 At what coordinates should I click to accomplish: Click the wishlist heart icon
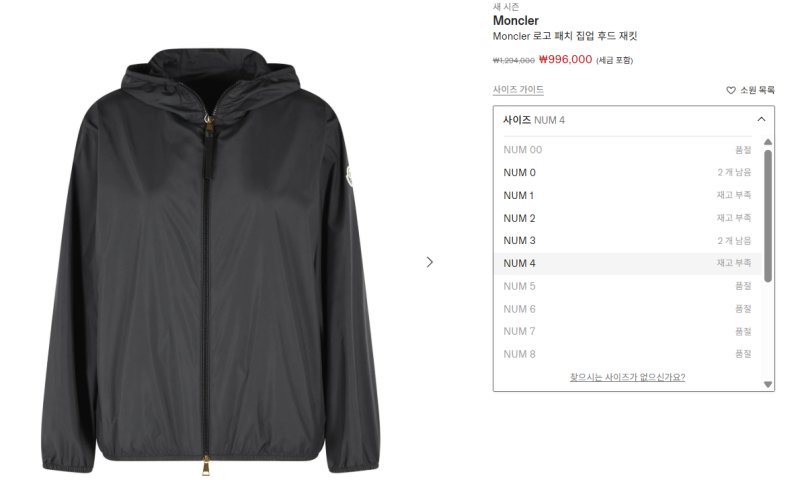click(731, 90)
